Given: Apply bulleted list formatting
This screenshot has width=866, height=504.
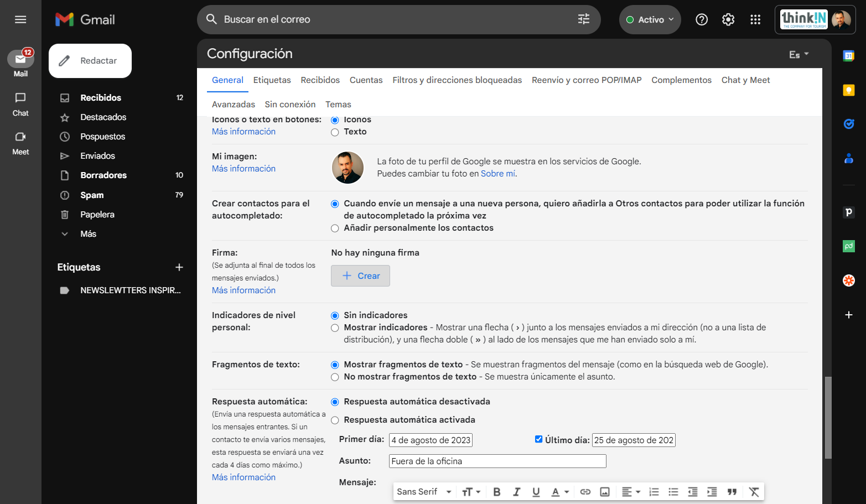Looking at the screenshot, I should [673, 492].
